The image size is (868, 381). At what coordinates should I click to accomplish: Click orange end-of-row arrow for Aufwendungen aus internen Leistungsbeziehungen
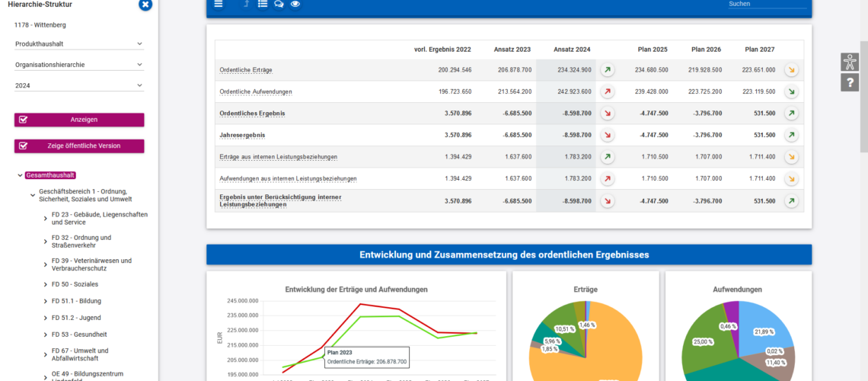pos(792,179)
